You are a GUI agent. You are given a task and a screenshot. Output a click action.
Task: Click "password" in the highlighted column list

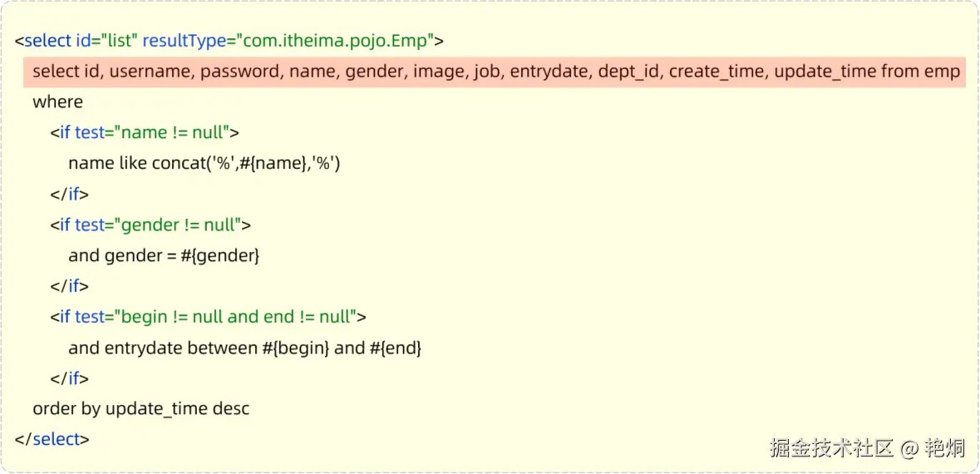click(240, 72)
